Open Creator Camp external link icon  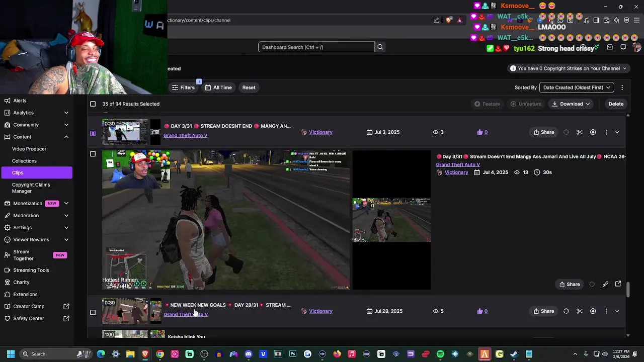(x=66, y=306)
